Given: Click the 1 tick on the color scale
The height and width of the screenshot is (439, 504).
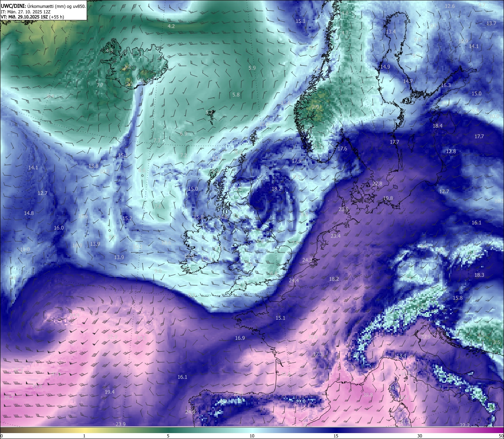Looking at the screenshot, I should [84, 436].
